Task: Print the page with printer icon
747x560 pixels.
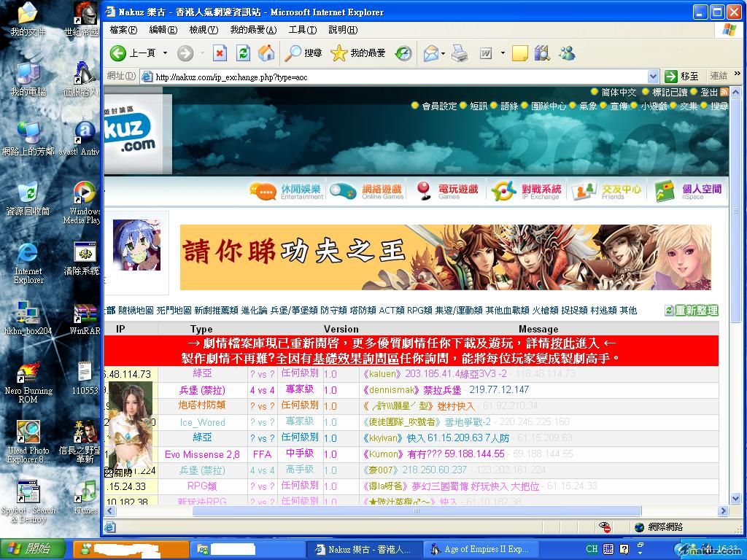Action: click(x=460, y=53)
